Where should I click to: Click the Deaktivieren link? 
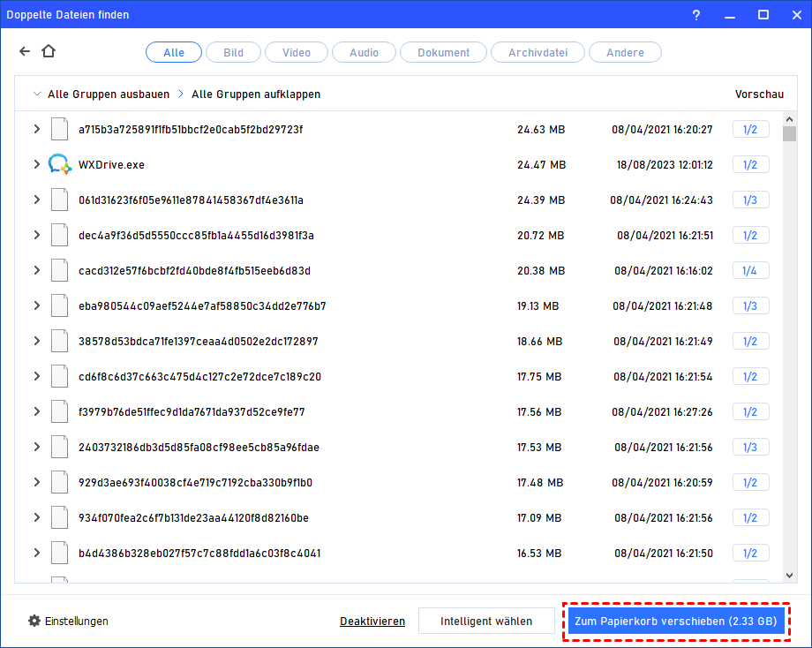tap(372, 622)
